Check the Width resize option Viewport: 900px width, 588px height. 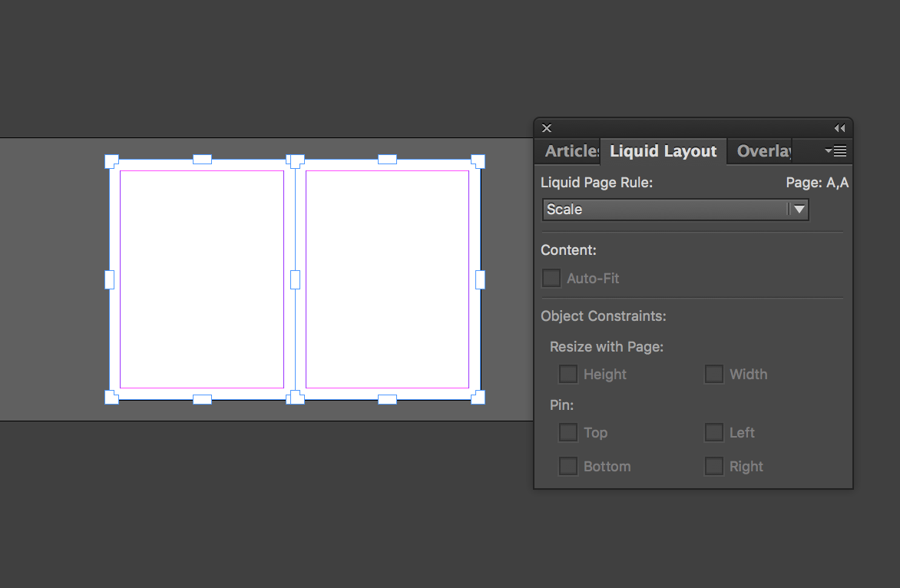(713, 374)
